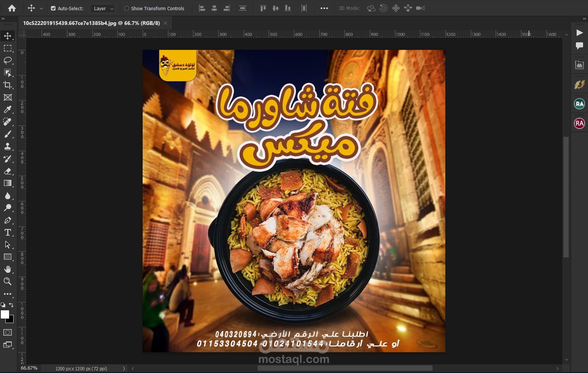Select the Brush tool
The image size is (588, 373).
8,134
